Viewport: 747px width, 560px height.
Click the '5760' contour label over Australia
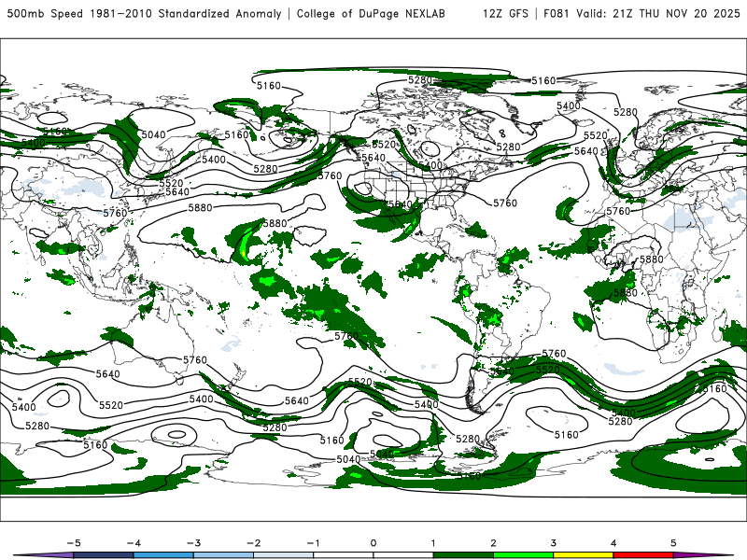point(195,360)
